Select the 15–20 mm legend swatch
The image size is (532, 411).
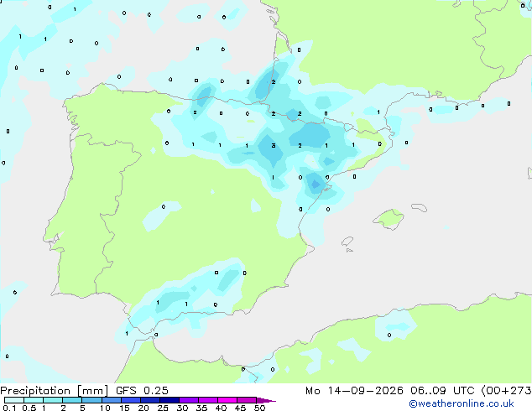tap(130, 400)
